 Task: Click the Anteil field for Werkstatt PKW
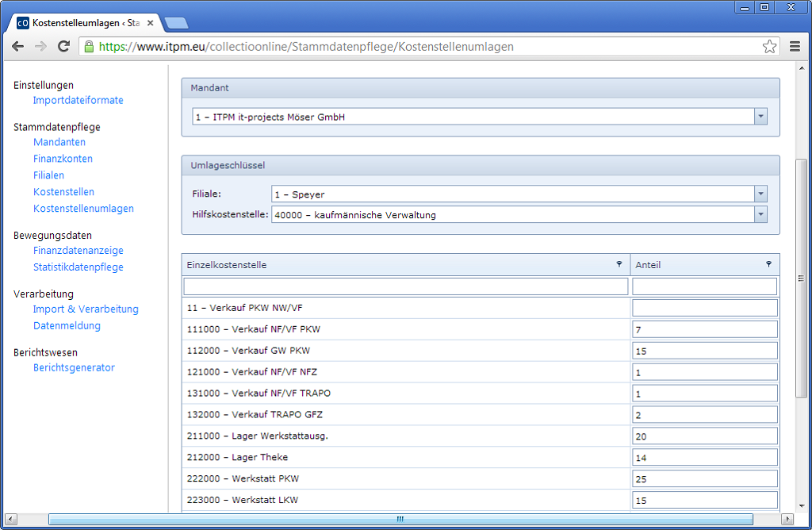click(704, 479)
